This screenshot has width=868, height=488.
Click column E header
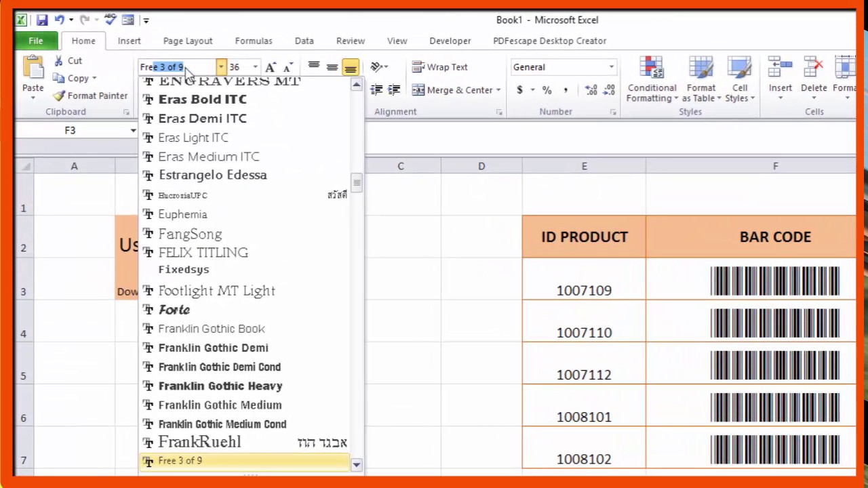click(584, 166)
